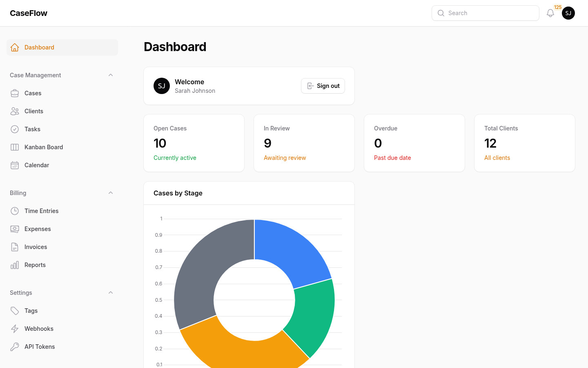
Task: Click the Sign out button
Action: click(323, 86)
